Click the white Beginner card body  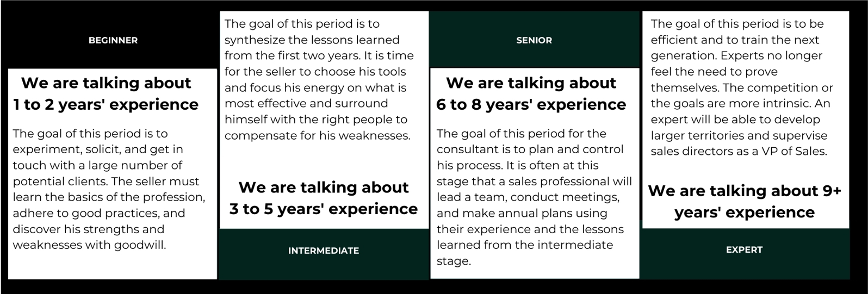113,174
